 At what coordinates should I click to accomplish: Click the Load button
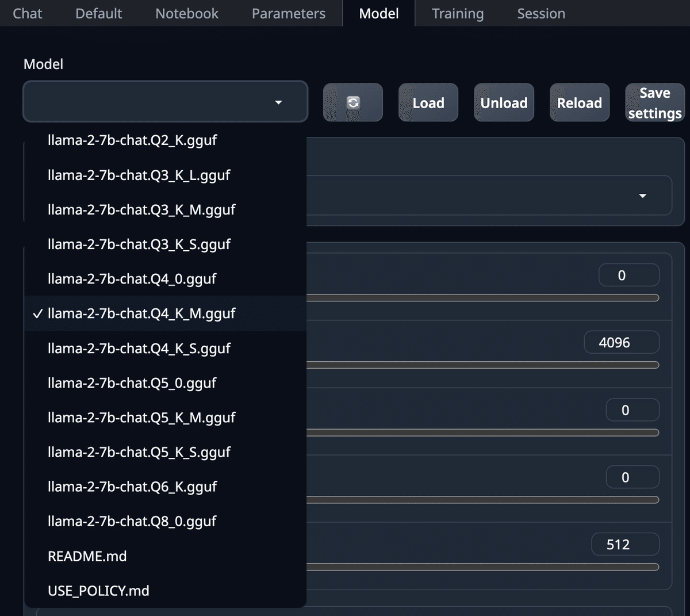428,102
